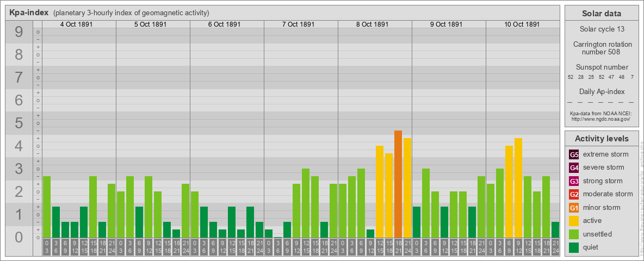Click the sunspot value 47
Image resolution: width=644 pixels, height=261 pixels.
(x=611, y=77)
